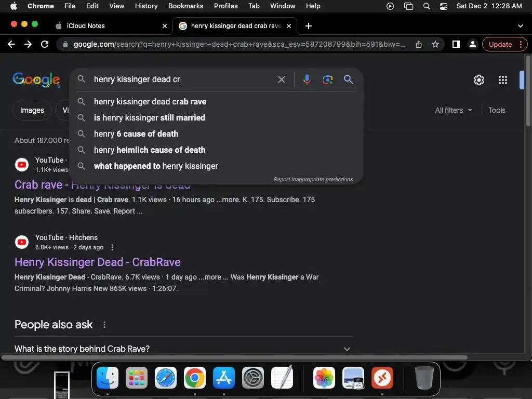The width and height of the screenshot is (532, 399).
Task: Open App Store from the dock
Action: (224, 378)
